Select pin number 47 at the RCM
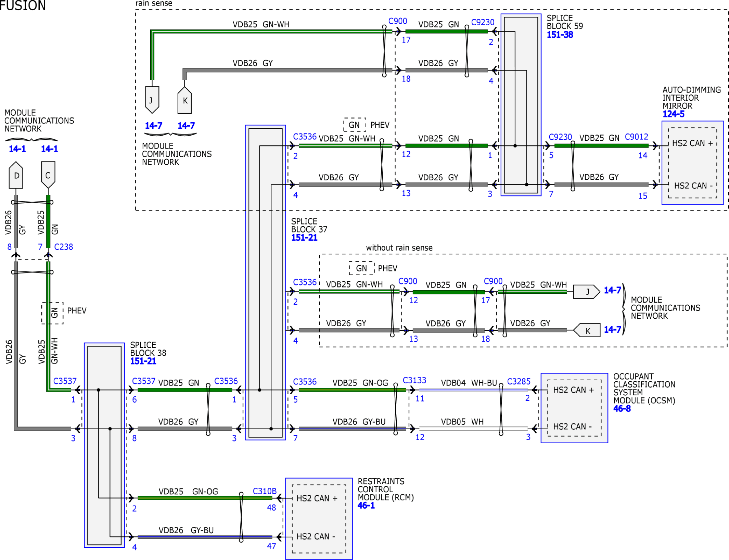The width and height of the screenshot is (729, 560). point(271,546)
